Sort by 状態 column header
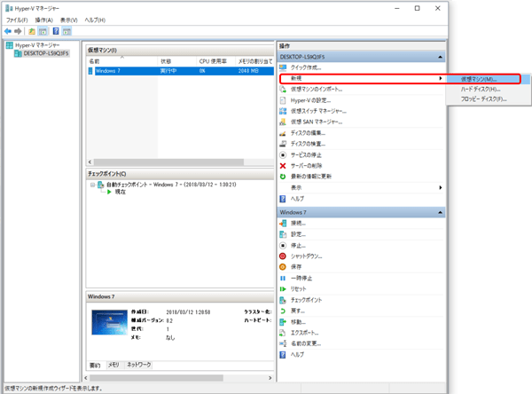 pos(177,61)
